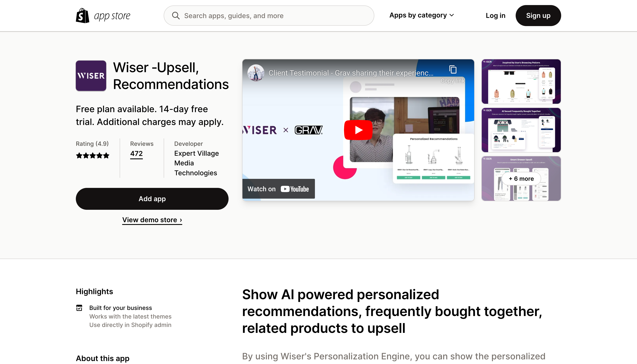Viewport: 637px width, 364px height.
Task: Click Expert Village Media Technologies developer link
Action: [197, 163]
